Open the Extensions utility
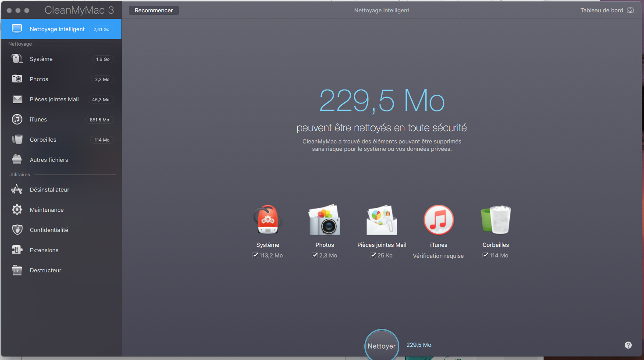This screenshot has width=644, height=360. tap(61, 250)
